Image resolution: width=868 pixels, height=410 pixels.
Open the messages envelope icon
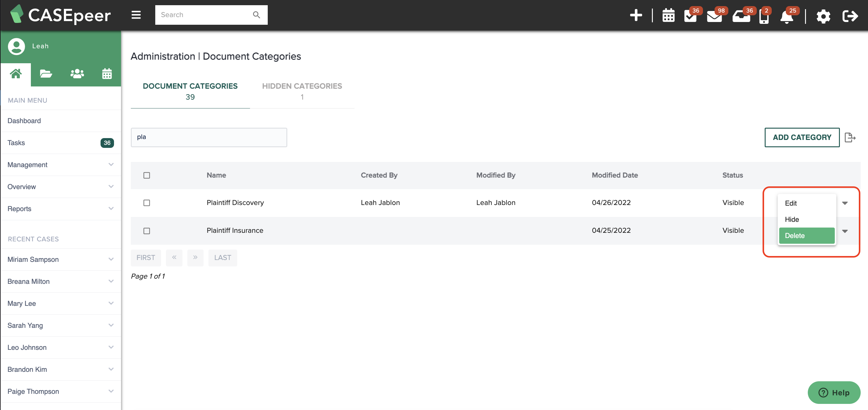pyautogui.click(x=715, y=15)
